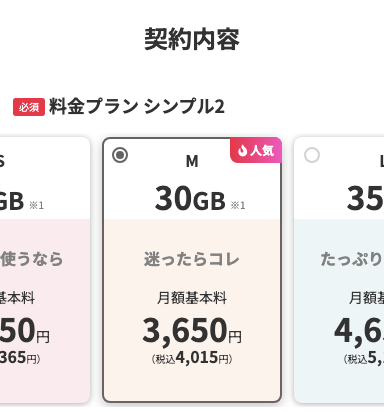Click the 30GB data amount text

190,199
